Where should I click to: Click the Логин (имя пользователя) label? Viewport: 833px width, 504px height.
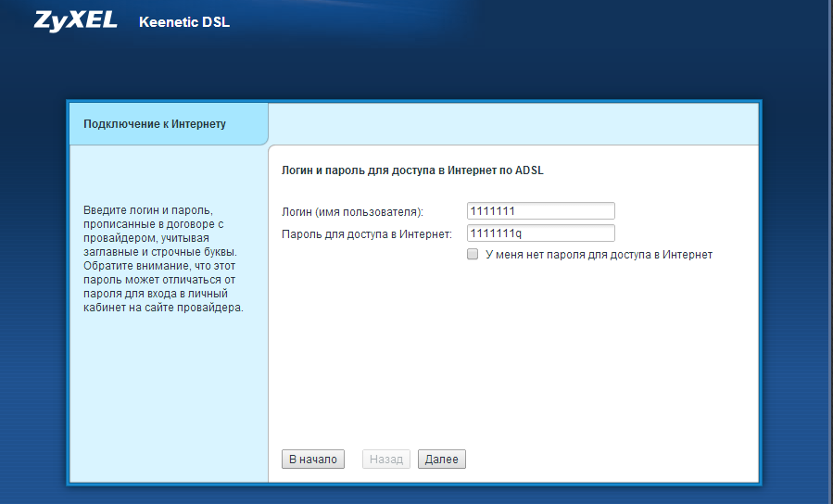point(352,211)
